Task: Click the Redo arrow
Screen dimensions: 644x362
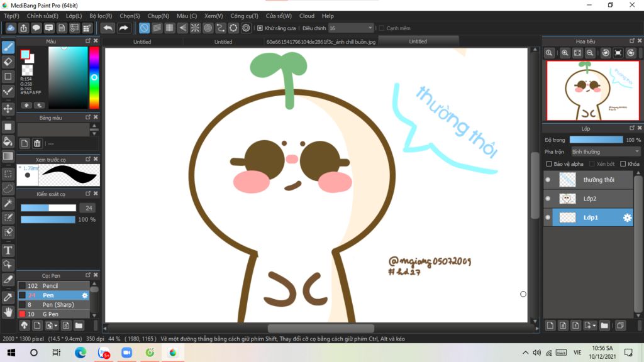Action: (123, 28)
